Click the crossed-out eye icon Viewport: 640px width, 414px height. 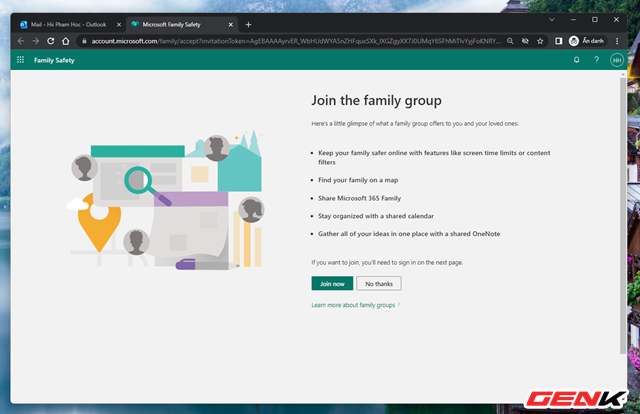click(525, 41)
